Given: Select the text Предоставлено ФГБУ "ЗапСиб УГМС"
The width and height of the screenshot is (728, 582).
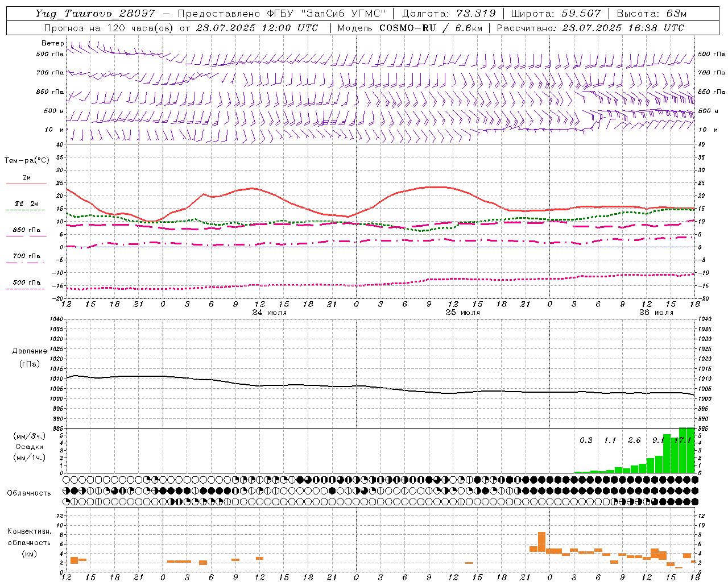Looking at the screenshot, I should point(282,14).
